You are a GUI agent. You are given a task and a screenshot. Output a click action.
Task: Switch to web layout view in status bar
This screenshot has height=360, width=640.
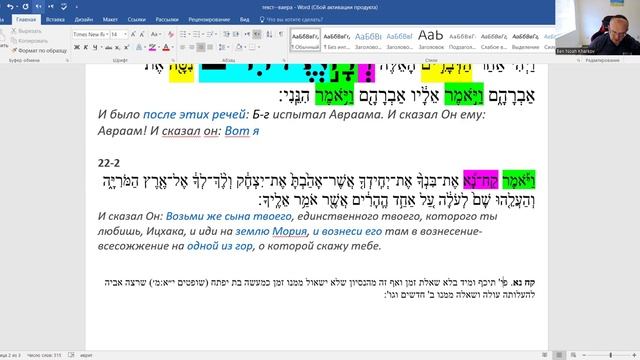[573, 355]
